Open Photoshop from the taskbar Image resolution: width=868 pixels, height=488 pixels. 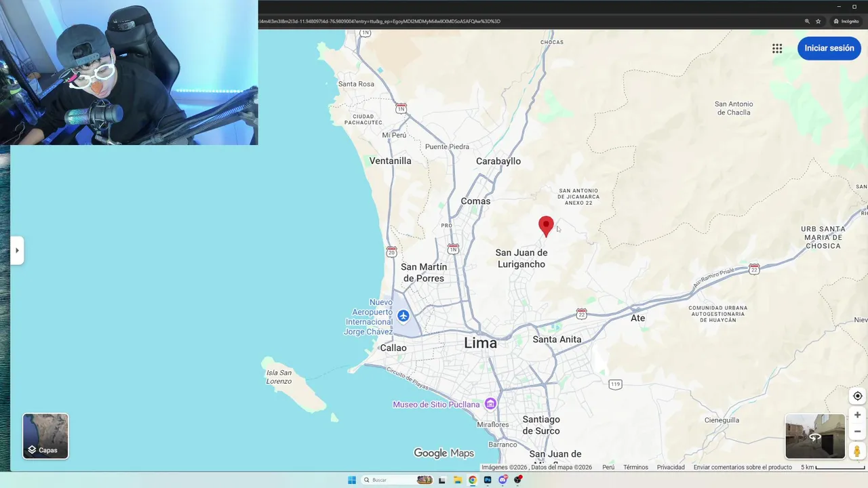pyautogui.click(x=488, y=480)
